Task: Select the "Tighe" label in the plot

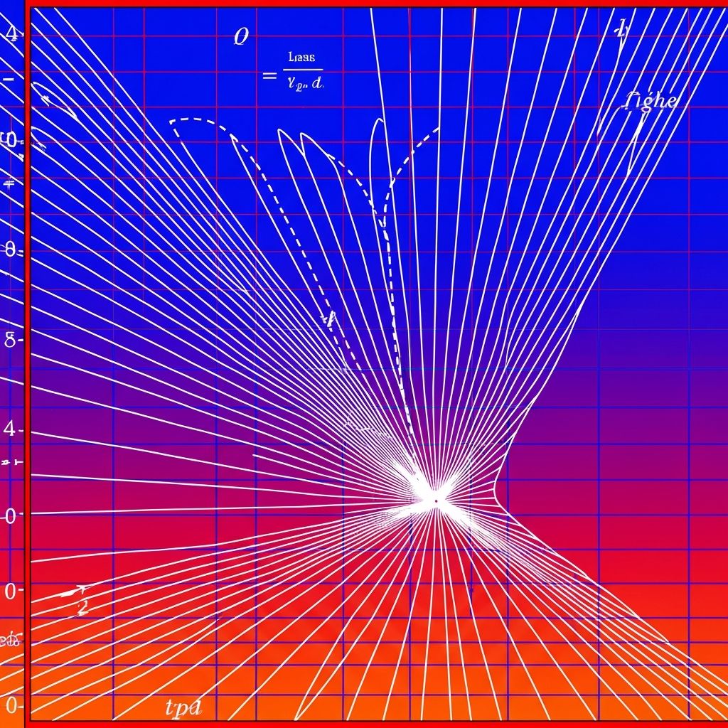Action: (651, 101)
